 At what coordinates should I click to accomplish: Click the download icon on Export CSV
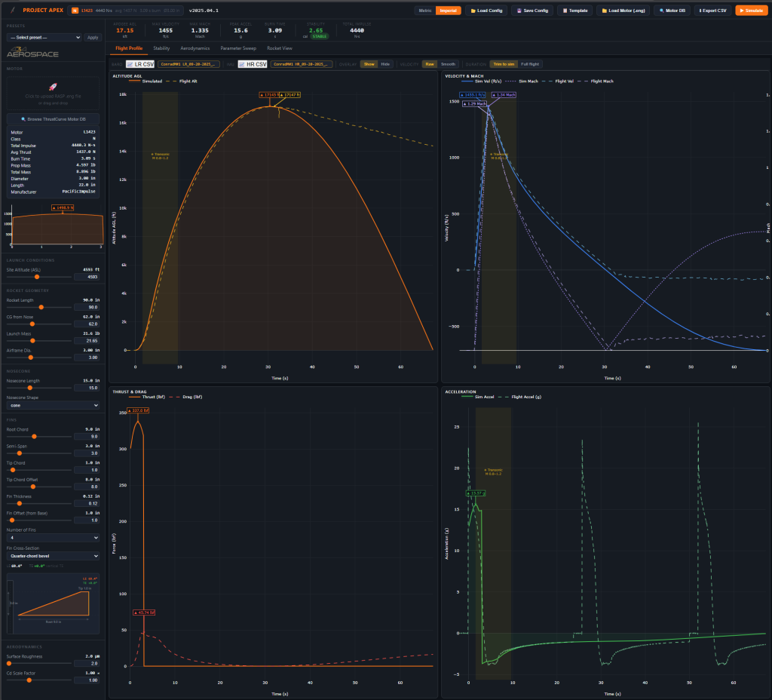pyautogui.click(x=700, y=11)
